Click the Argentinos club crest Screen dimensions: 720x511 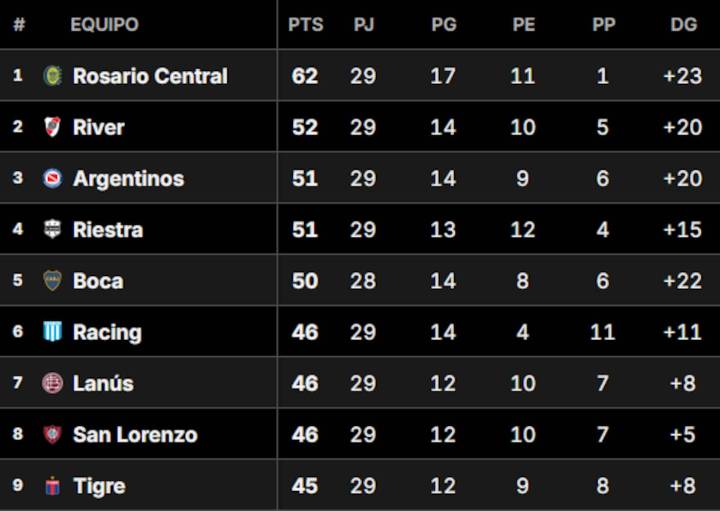(52, 179)
